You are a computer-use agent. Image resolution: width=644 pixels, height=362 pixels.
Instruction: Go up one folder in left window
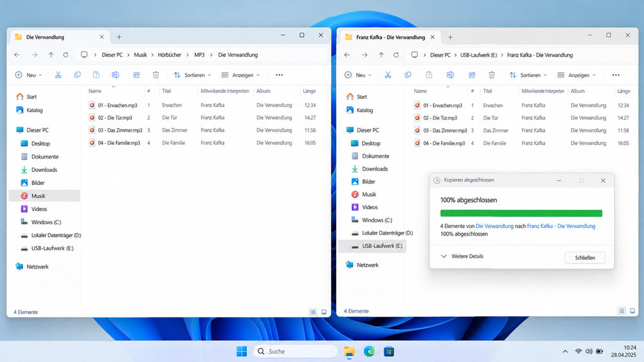(x=51, y=55)
